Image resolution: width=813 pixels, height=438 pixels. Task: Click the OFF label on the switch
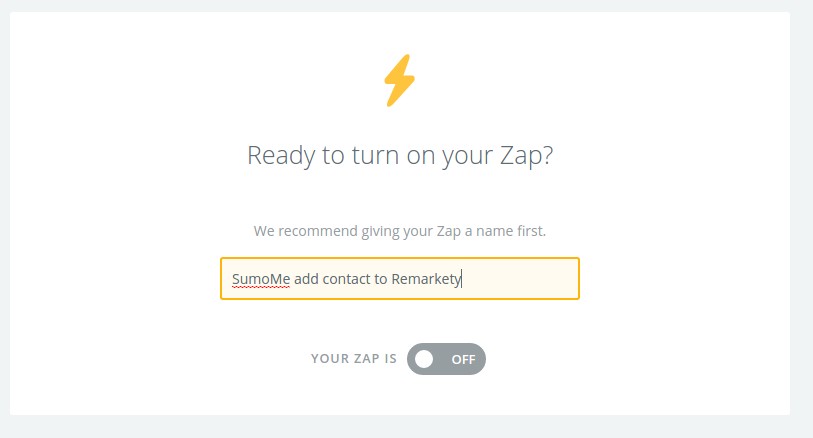[x=463, y=359]
